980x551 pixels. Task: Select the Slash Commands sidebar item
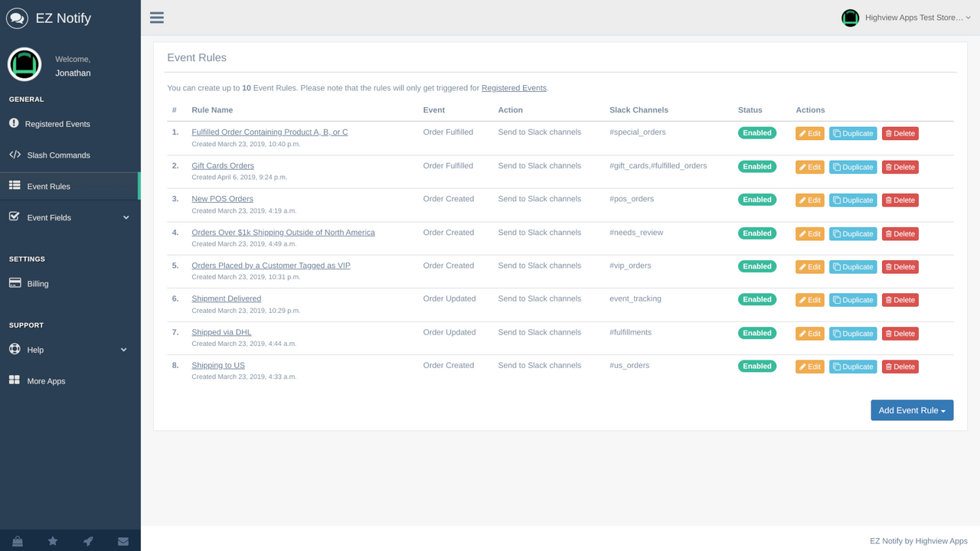[x=16, y=155]
